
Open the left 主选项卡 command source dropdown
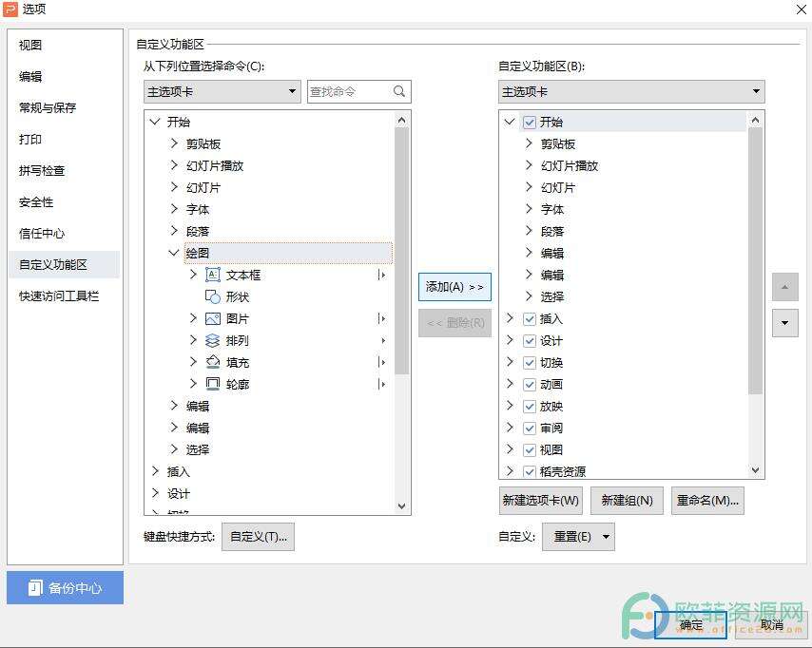click(x=222, y=91)
